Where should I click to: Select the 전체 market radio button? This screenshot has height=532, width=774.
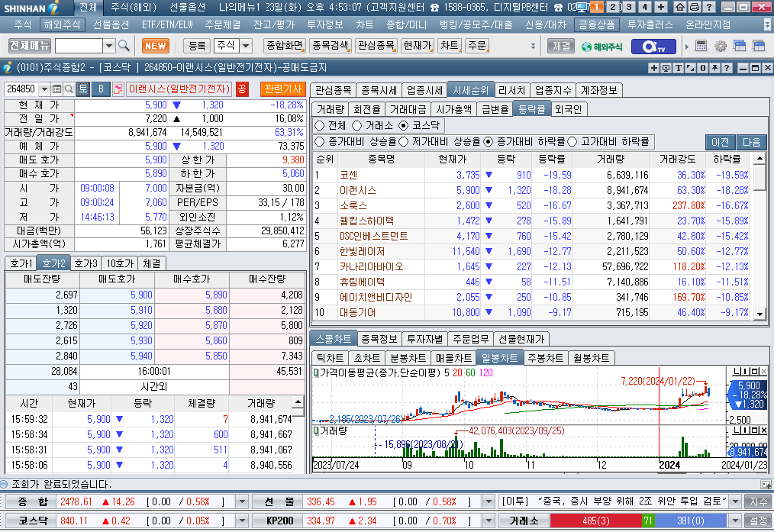tap(319, 125)
